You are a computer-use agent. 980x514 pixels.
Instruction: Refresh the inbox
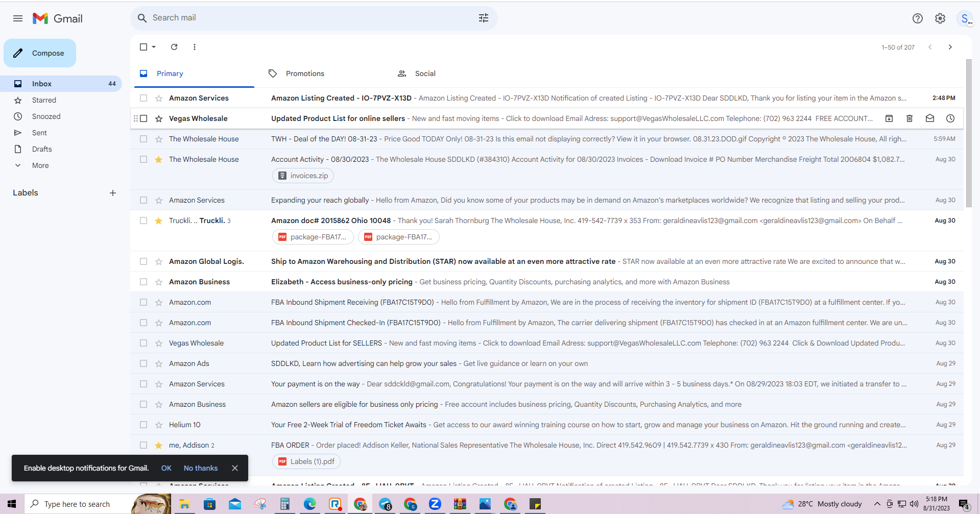(x=174, y=47)
